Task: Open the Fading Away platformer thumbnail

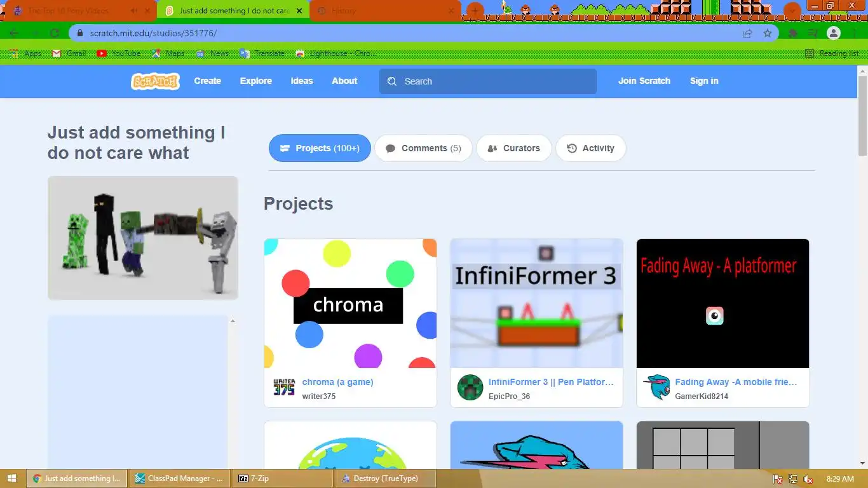Action: 722,303
